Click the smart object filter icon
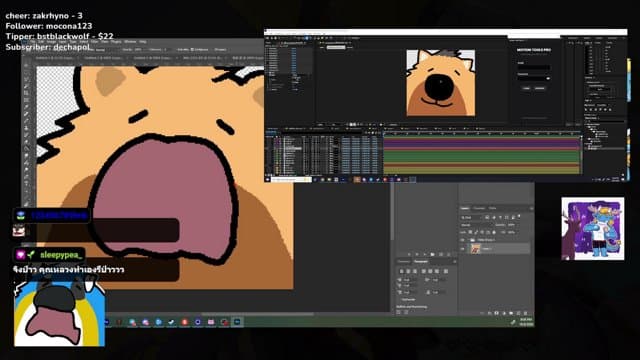Screen dimensions: 640x360 (x=513, y=218)
